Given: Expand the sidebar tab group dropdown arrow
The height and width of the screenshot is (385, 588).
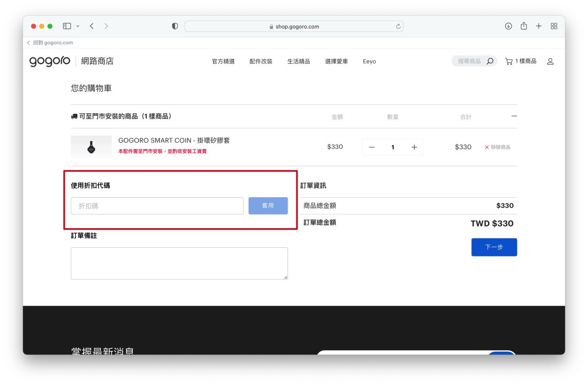Looking at the screenshot, I should pyautogui.click(x=77, y=26).
